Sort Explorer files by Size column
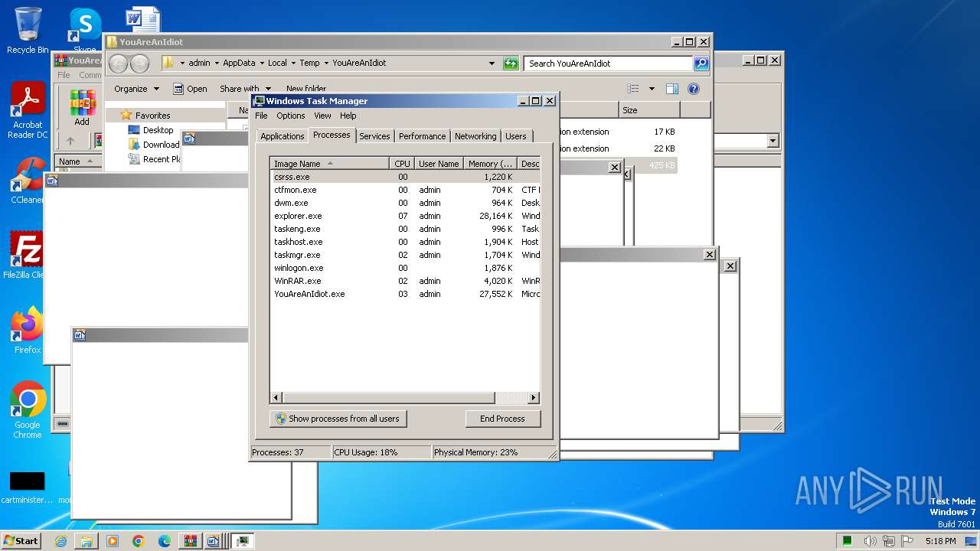This screenshot has height=551, width=980. (649, 110)
